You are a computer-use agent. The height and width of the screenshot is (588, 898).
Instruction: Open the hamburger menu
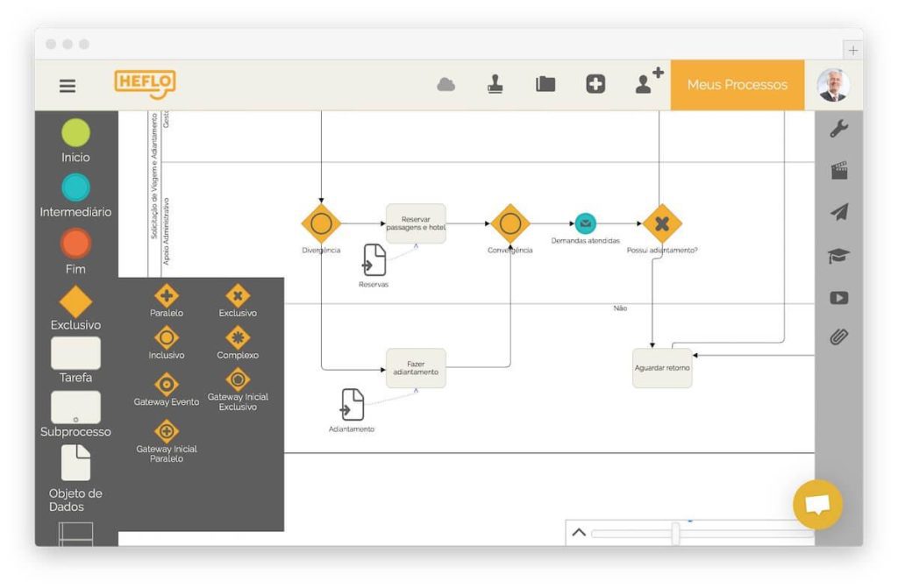coord(68,86)
